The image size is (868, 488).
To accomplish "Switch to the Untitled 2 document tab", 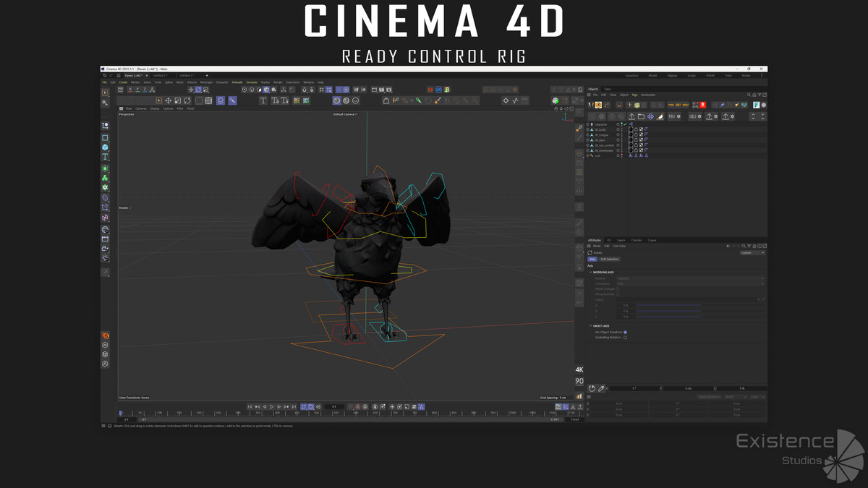I will [160, 75].
